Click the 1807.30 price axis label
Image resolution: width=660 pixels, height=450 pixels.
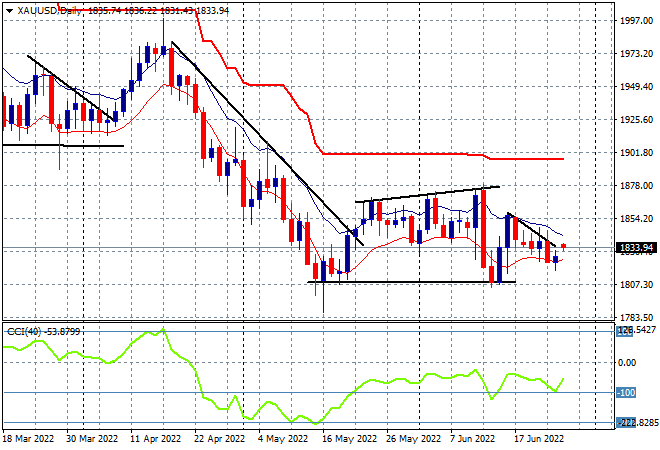[636, 285]
